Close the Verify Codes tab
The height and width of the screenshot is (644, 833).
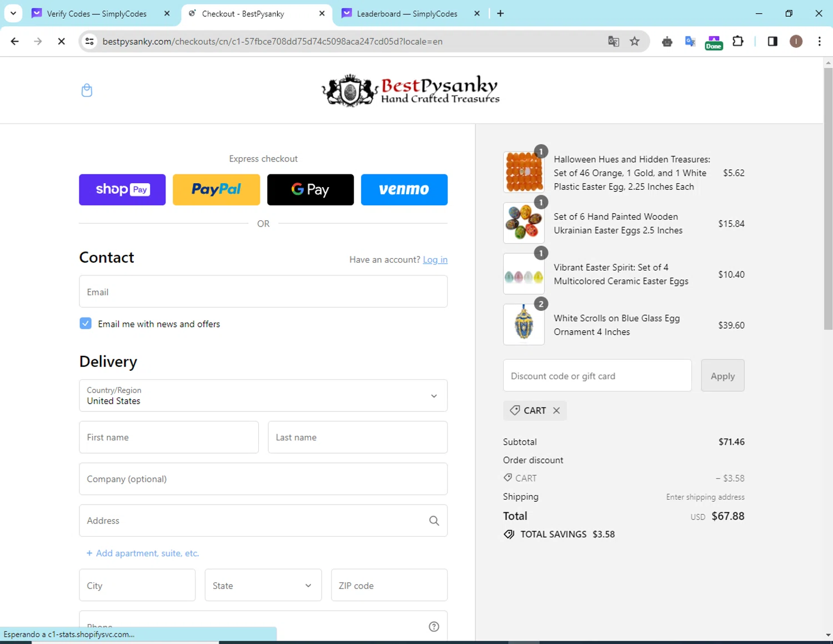pyautogui.click(x=167, y=13)
